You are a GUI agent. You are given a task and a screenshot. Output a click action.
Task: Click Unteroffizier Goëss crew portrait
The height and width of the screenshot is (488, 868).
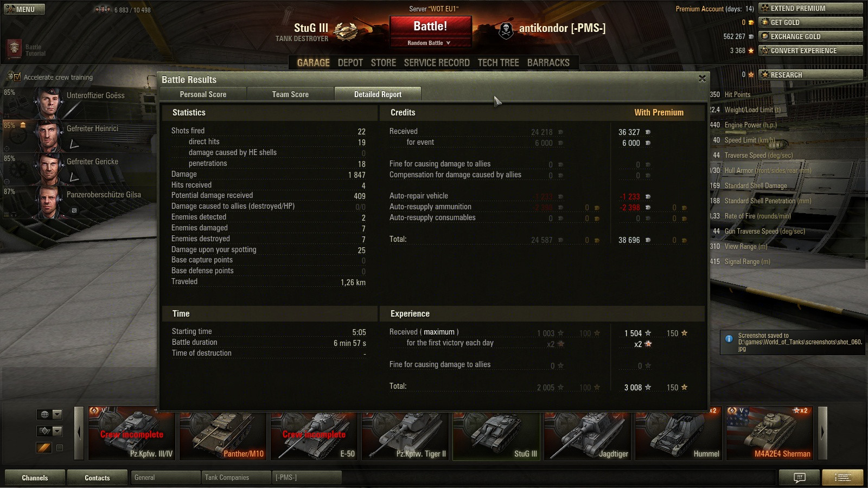[x=49, y=102]
